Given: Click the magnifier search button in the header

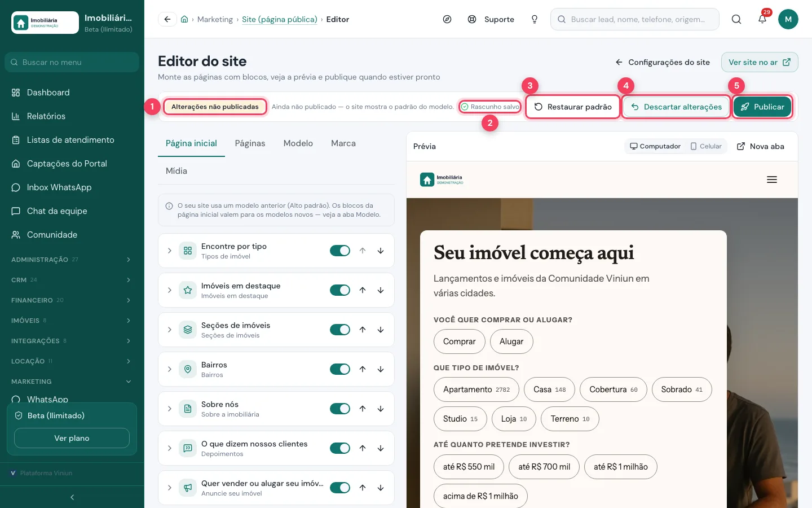Looking at the screenshot, I should tap(736, 19).
